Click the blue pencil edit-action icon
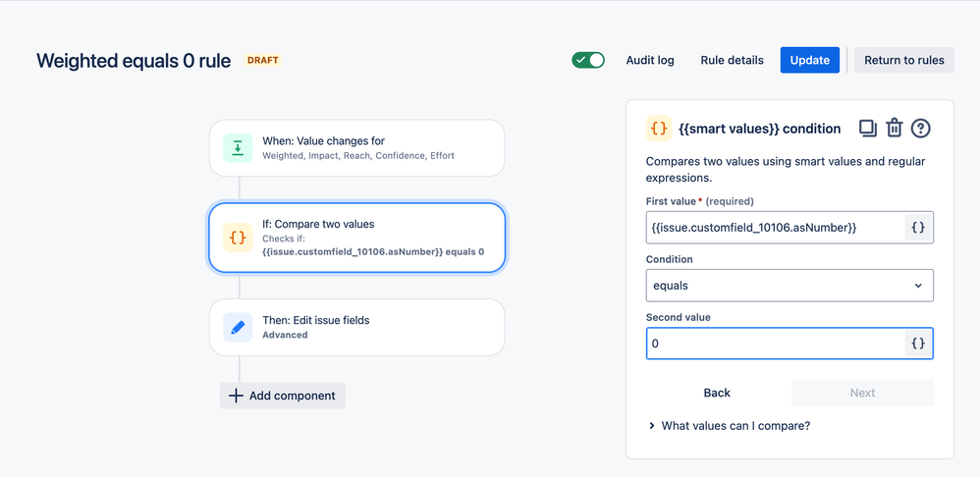Image resolution: width=980 pixels, height=477 pixels. pyautogui.click(x=238, y=328)
